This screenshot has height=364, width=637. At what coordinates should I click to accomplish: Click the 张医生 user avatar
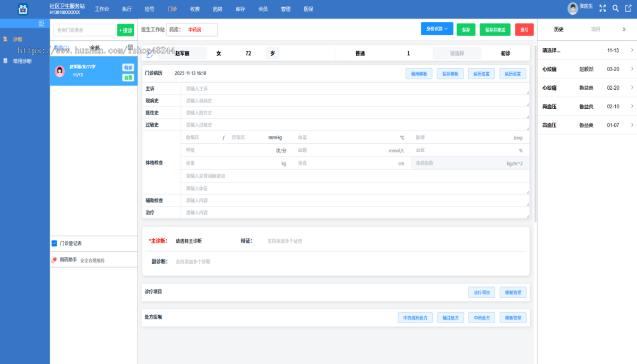tap(573, 8)
